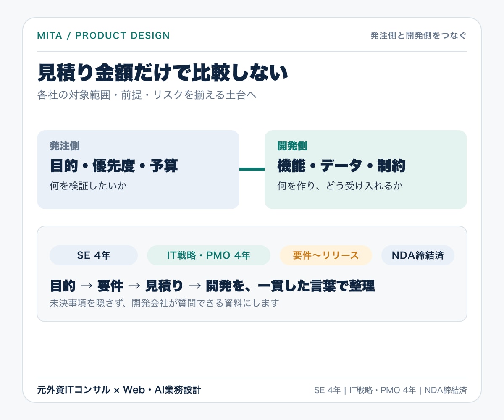504x420 pixels.
Task: Click the text 何を作り、どう受け入れるか
Action: click(340, 185)
